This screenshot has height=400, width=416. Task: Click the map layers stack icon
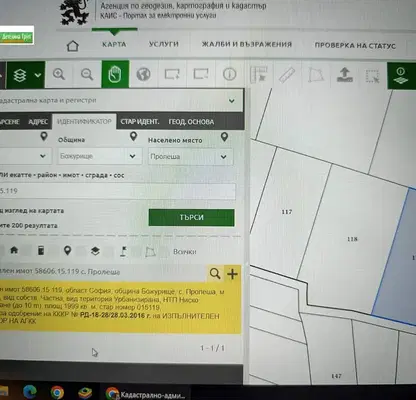(x=20, y=75)
